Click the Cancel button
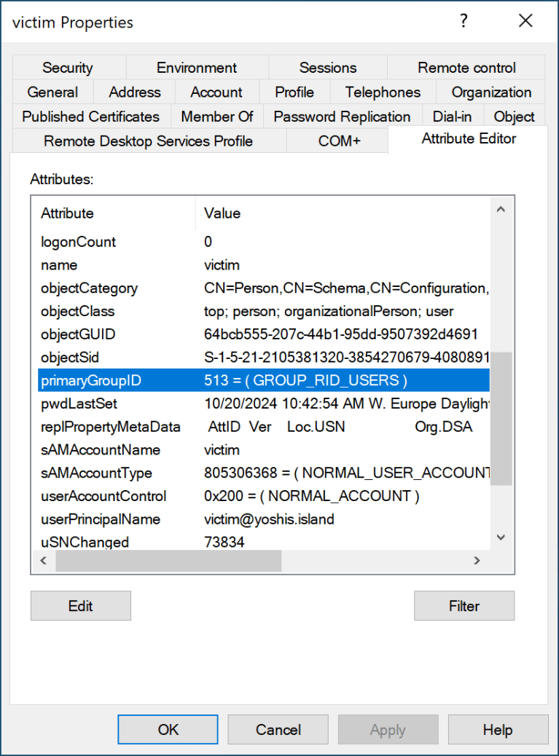559x756 pixels. point(278,729)
